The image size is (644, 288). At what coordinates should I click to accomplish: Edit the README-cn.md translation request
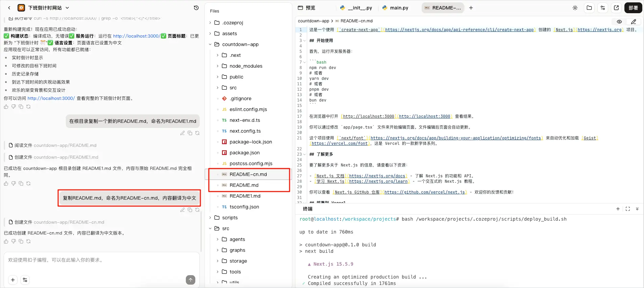182,210
